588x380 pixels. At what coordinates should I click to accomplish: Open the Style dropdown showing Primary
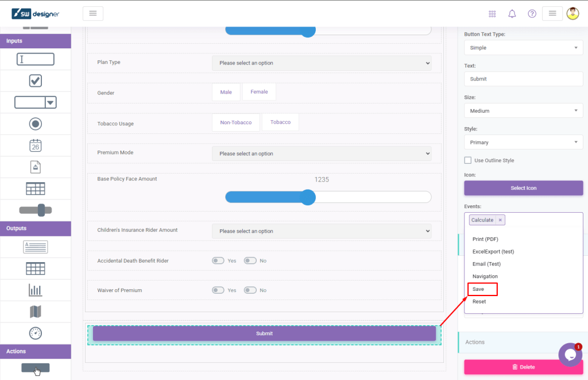[523, 143]
